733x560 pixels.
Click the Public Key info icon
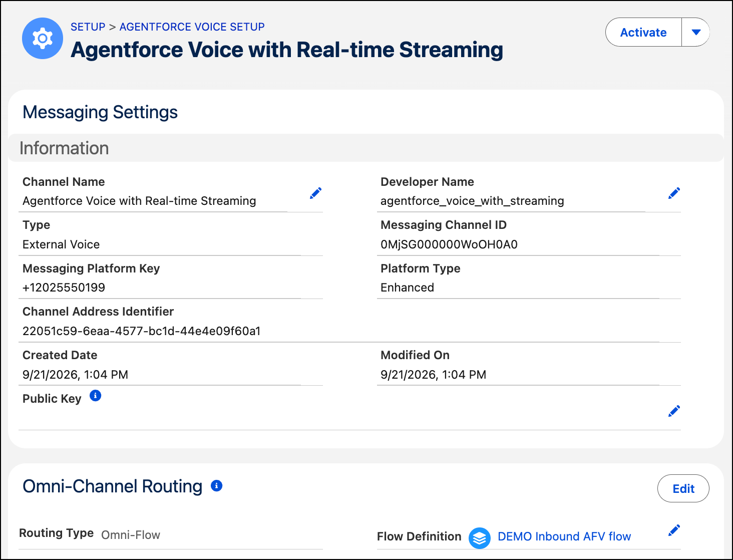[95, 396]
